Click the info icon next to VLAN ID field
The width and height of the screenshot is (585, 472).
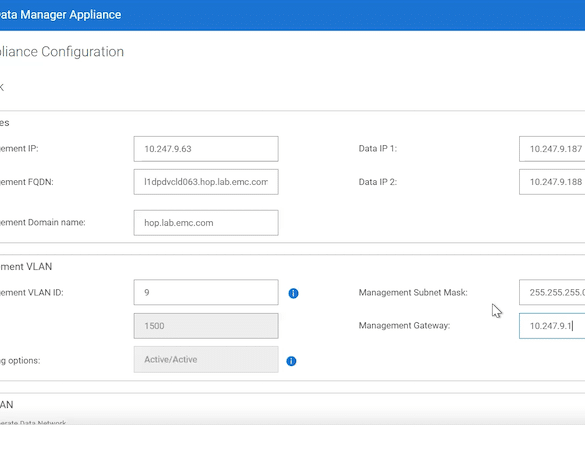click(293, 293)
